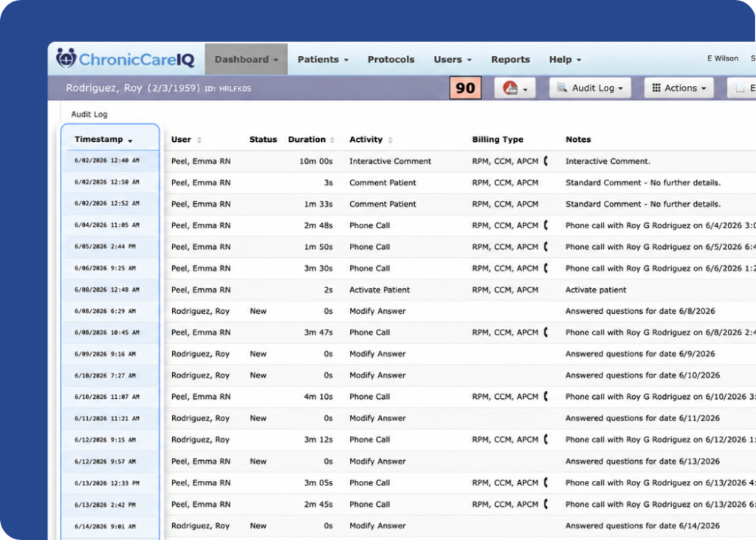Click phone icon on Interactive Comment row
756x540 pixels.
click(x=546, y=161)
